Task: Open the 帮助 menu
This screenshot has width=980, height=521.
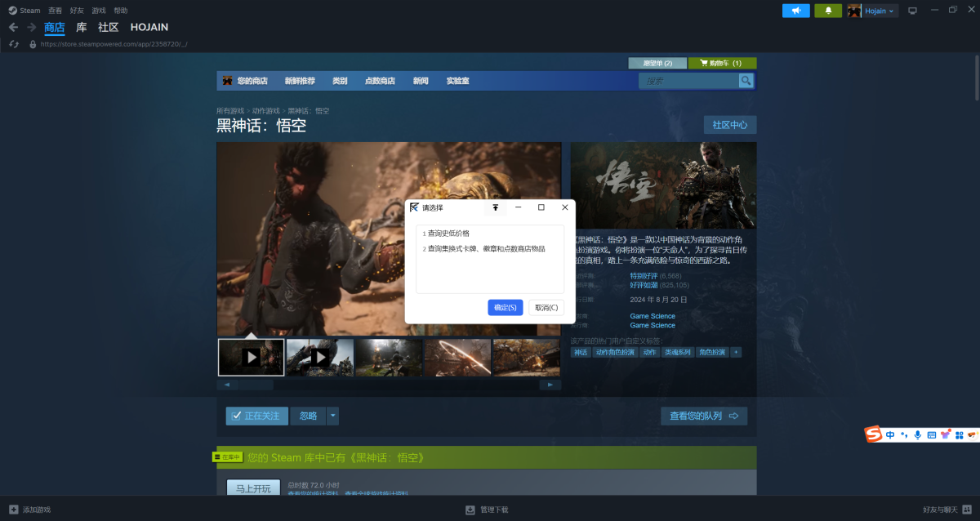Action: point(121,11)
